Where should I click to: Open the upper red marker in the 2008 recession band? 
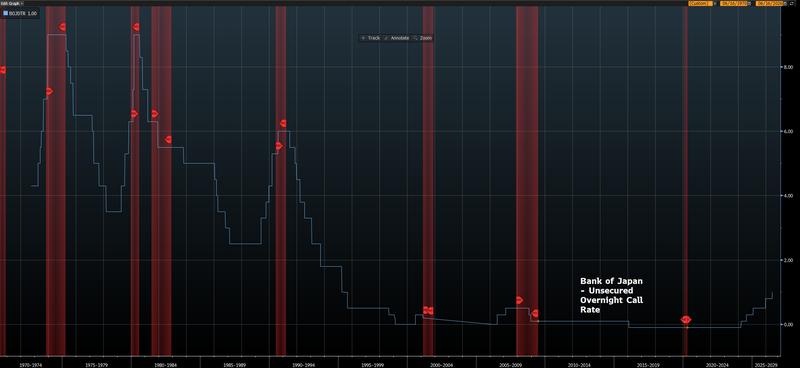(x=519, y=300)
